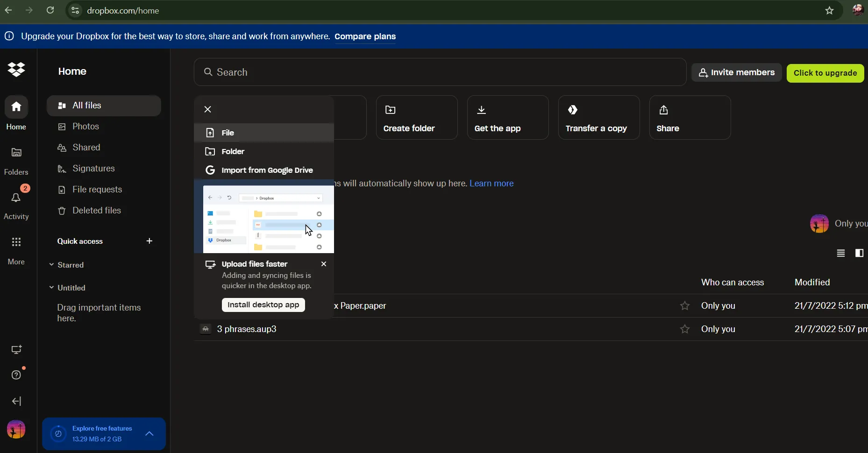Click the 3 phrases.aup3 file type icon

(206, 329)
